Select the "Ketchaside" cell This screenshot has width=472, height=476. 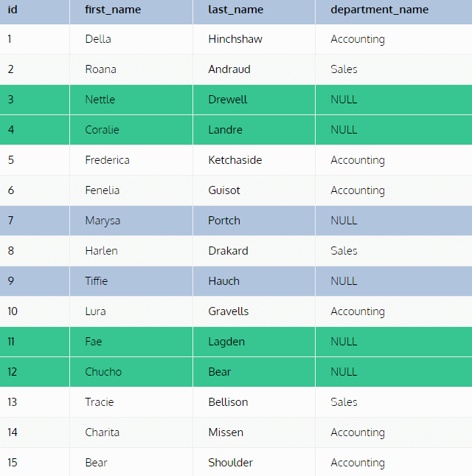click(x=235, y=160)
